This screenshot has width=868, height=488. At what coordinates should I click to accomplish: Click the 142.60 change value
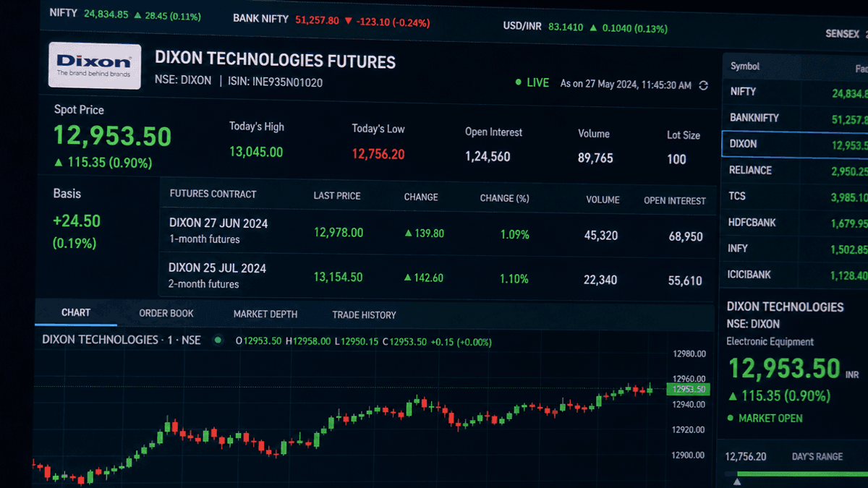(424, 278)
